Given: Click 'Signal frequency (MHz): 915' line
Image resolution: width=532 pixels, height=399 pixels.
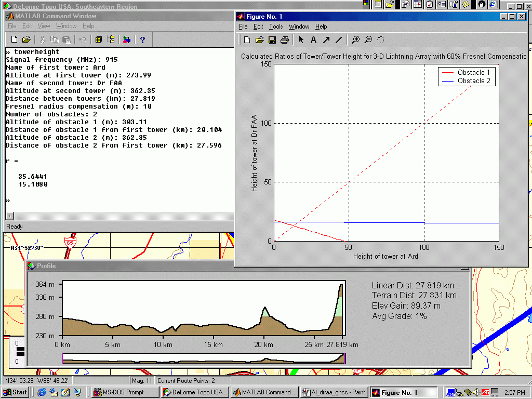Looking at the screenshot, I should pos(62,60).
